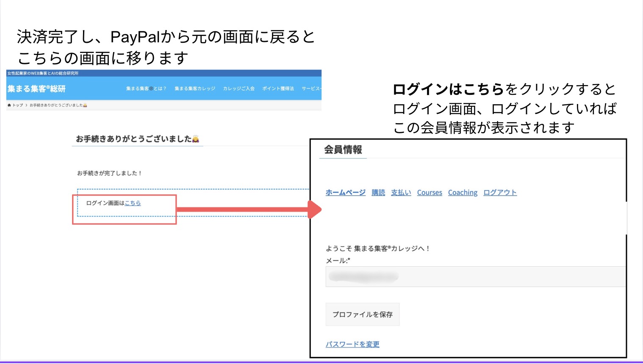Click the 集まる集客®総研 site logo
This screenshot has height=364, width=643.
click(x=36, y=88)
